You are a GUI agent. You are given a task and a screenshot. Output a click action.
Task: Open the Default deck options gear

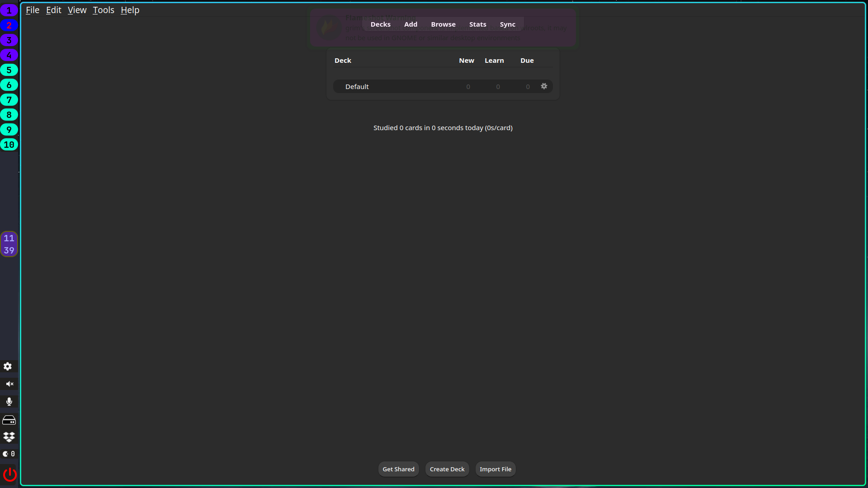point(544,86)
